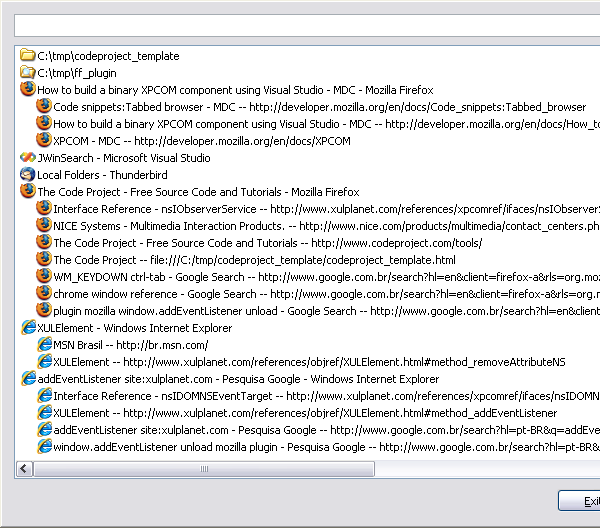The width and height of the screenshot is (600, 528).
Task: Click Firefox icon beside 'plugin mozilla window.addEventListener unload'
Action: [44, 310]
